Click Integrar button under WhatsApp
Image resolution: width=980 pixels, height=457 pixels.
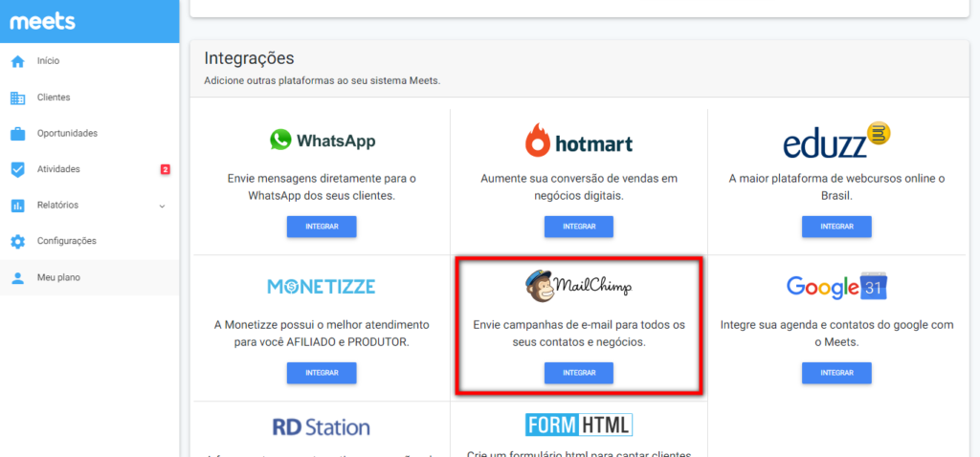point(322,227)
